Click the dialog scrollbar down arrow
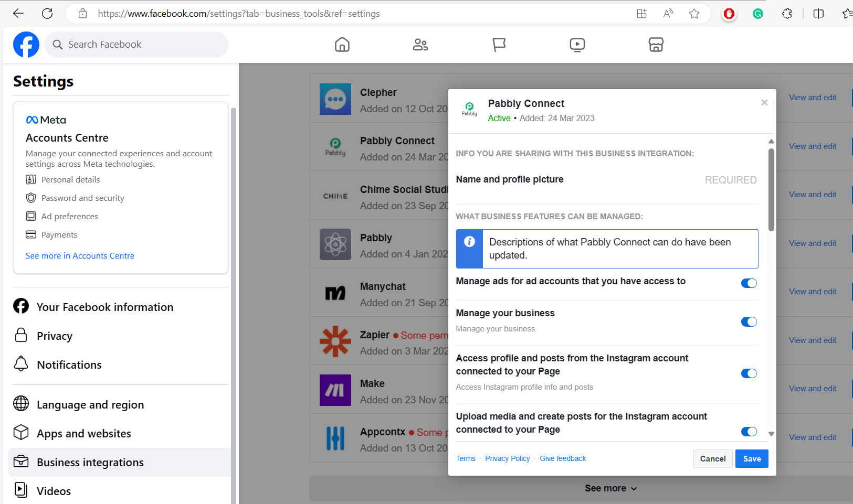The height and width of the screenshot is (504, 853). 771,434
